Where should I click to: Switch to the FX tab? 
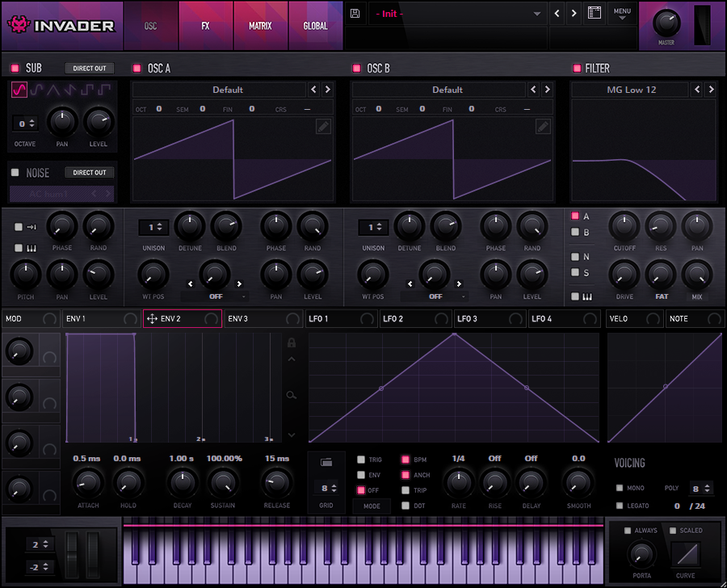[205, 26]
